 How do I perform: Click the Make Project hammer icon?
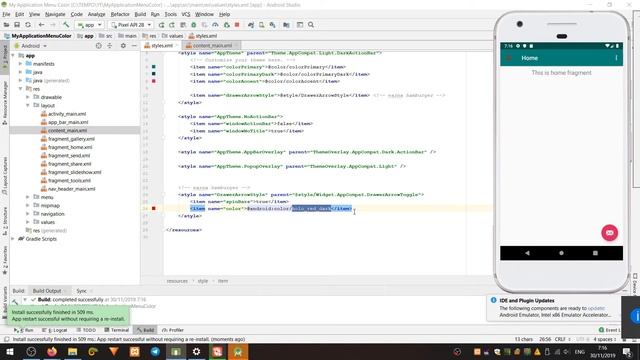click(x=66, y=25)
